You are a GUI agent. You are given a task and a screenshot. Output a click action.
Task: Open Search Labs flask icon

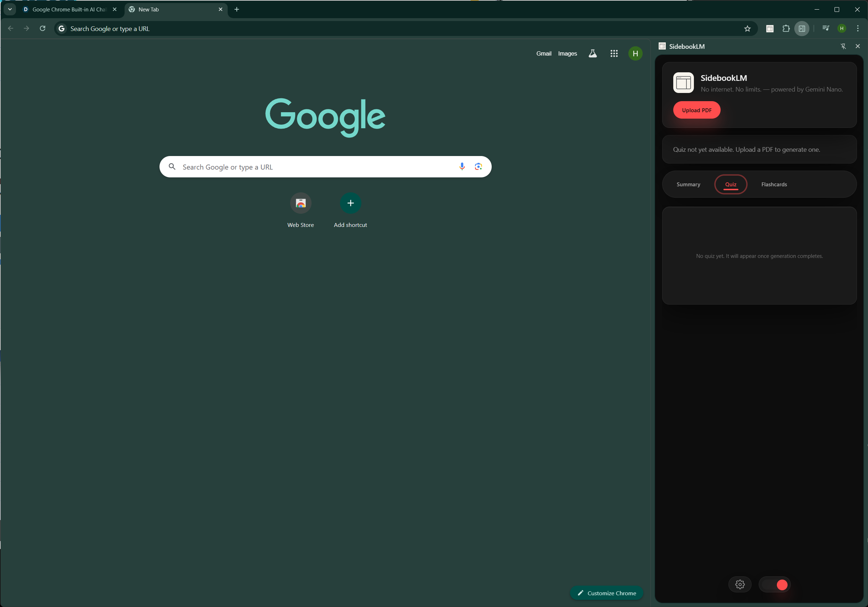tap(592, 53)
